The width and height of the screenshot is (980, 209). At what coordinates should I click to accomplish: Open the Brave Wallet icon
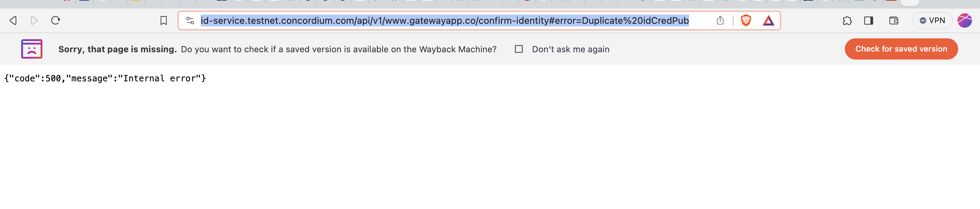point(893,21)
